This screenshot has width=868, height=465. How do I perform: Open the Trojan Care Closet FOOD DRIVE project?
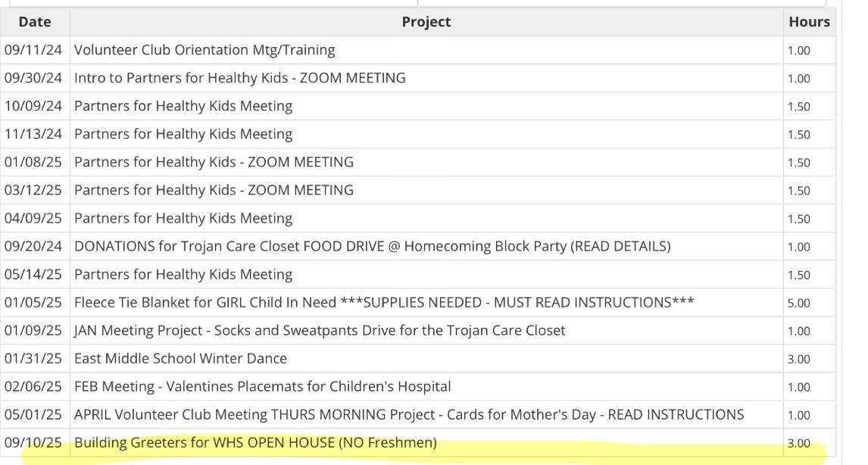click(x=372, y=246)
